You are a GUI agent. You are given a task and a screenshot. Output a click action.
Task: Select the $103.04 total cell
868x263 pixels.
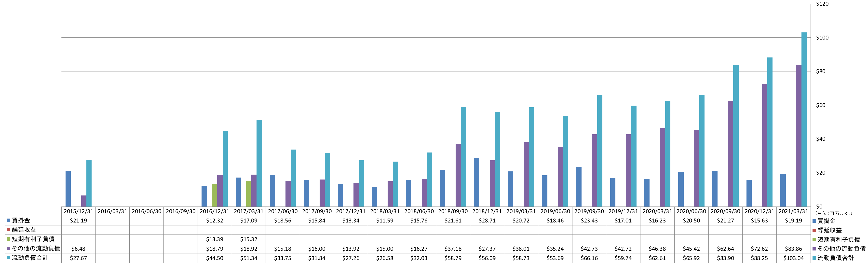pyautogui.click(x=794, y=258)
